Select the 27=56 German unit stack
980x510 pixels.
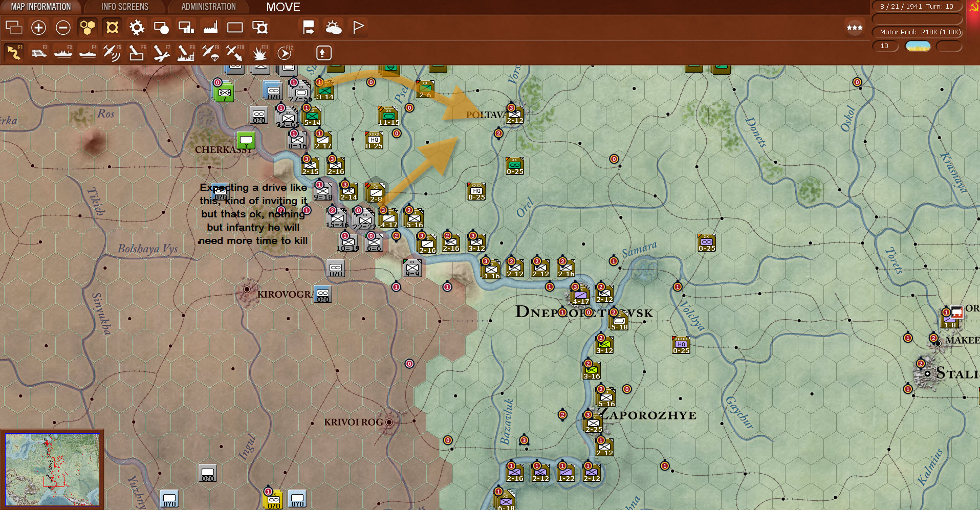[x=300, y=91]
